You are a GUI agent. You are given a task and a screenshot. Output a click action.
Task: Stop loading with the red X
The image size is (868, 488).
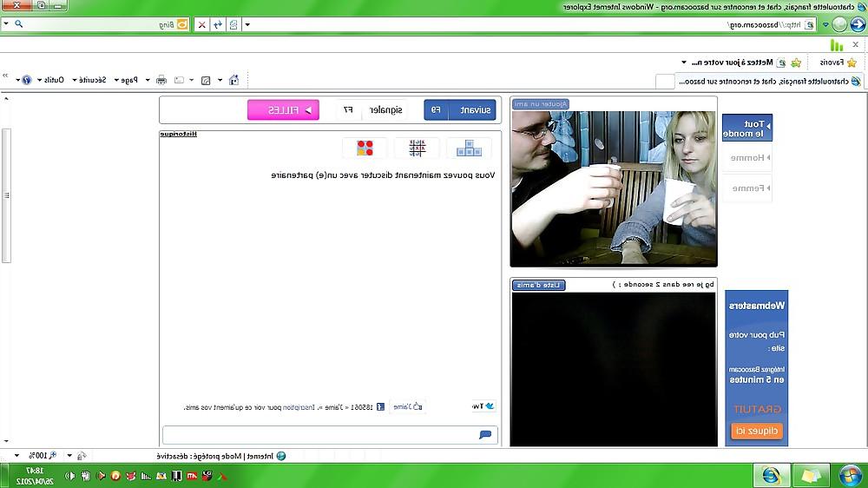202,25
